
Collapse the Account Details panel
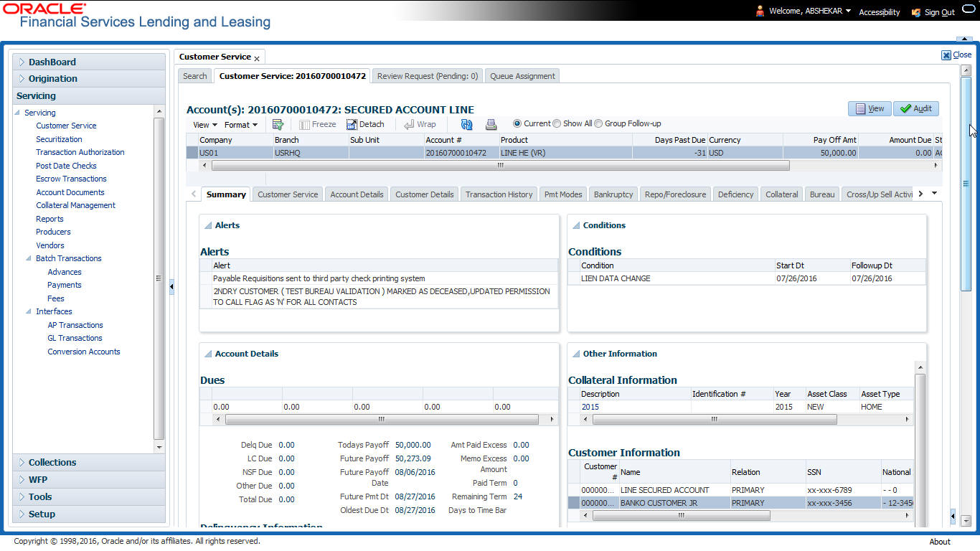[208, 354]
